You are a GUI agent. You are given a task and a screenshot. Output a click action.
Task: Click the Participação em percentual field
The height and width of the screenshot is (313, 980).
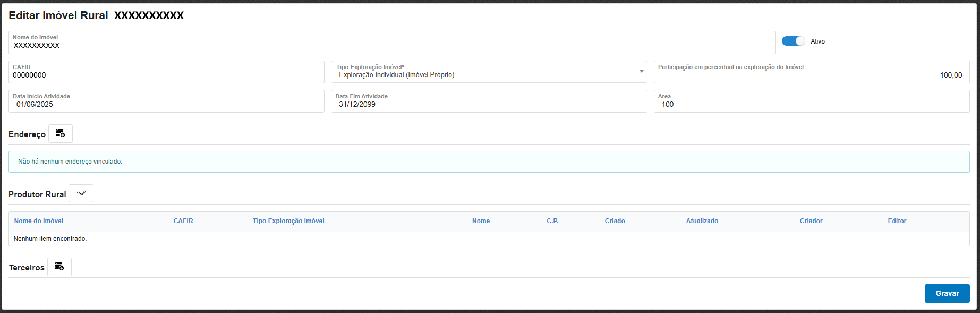pos(811,75)
